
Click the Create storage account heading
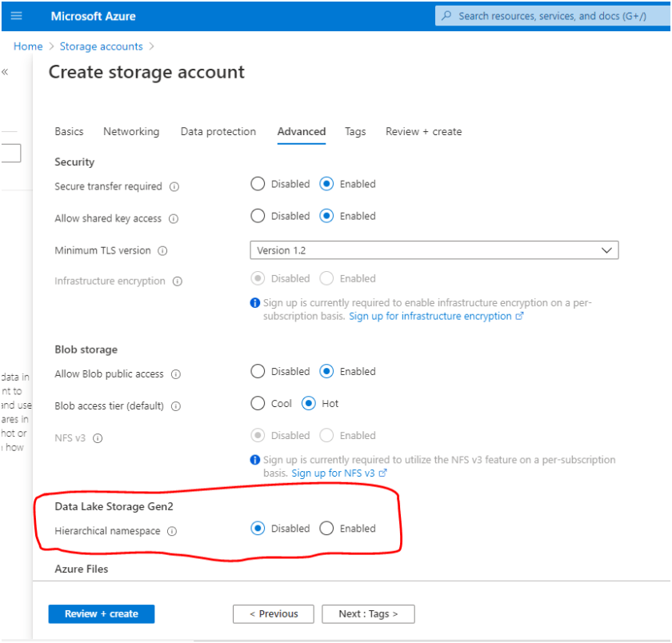146,72
